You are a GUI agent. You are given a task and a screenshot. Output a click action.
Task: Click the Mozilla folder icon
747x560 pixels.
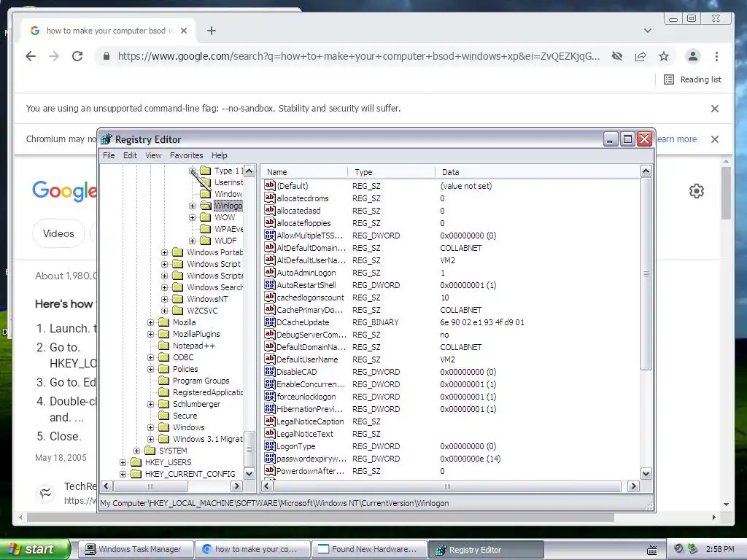click(x=164, y=322)
